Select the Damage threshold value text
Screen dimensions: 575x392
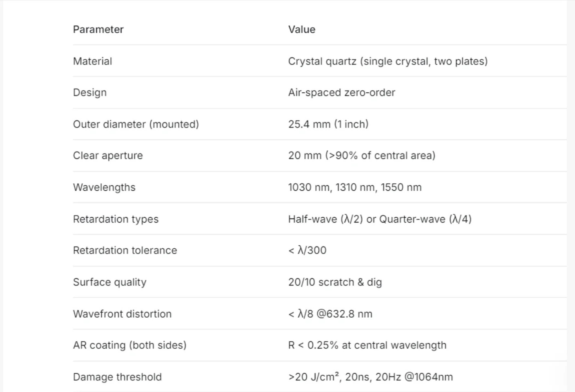click(370, 377)
